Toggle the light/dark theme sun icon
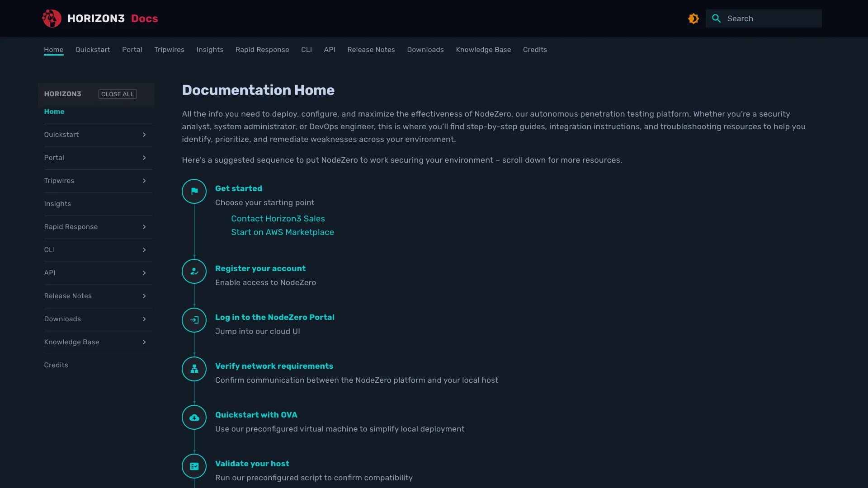 click(x=693, y=19)
